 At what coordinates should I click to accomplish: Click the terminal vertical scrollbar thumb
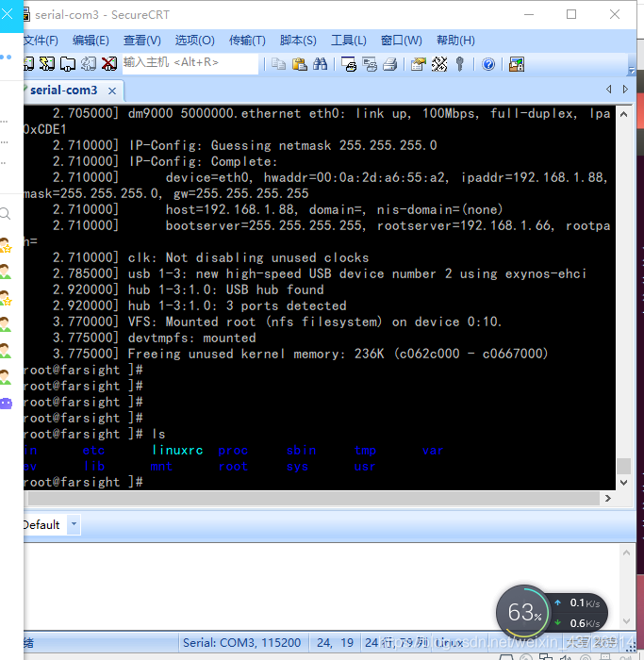pyautogui.click(x=624, y=466)
